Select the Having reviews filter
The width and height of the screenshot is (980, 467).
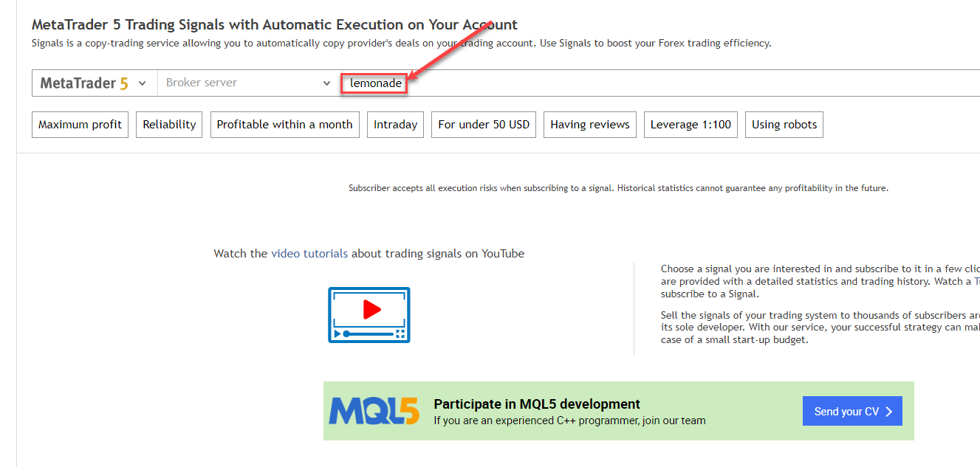click(590, 125)
